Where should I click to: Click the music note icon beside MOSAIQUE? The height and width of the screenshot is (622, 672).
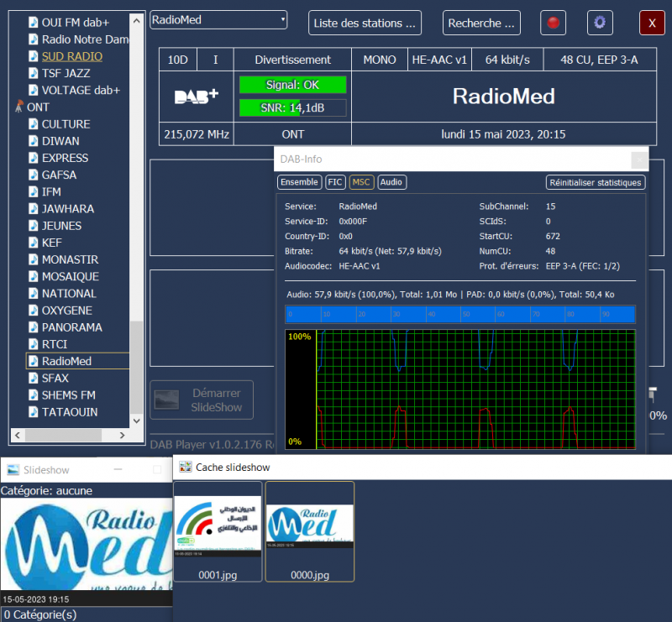click(33, 276)
